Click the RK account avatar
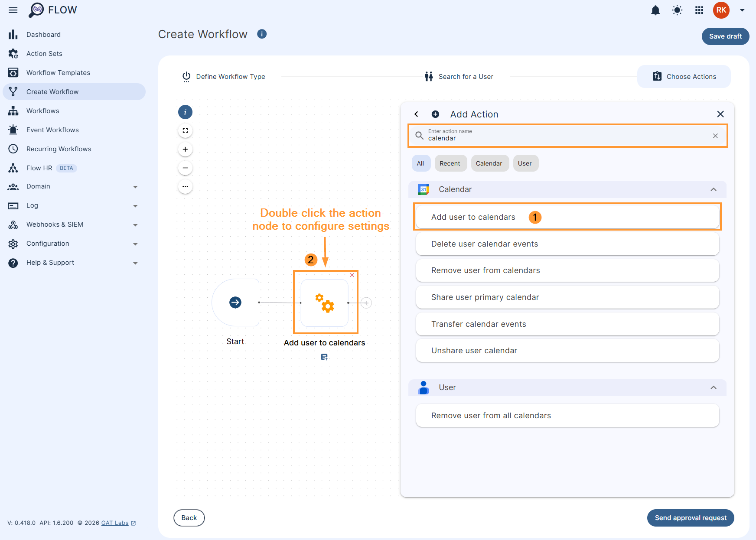 pyautogui.click(x=721, y=10)
